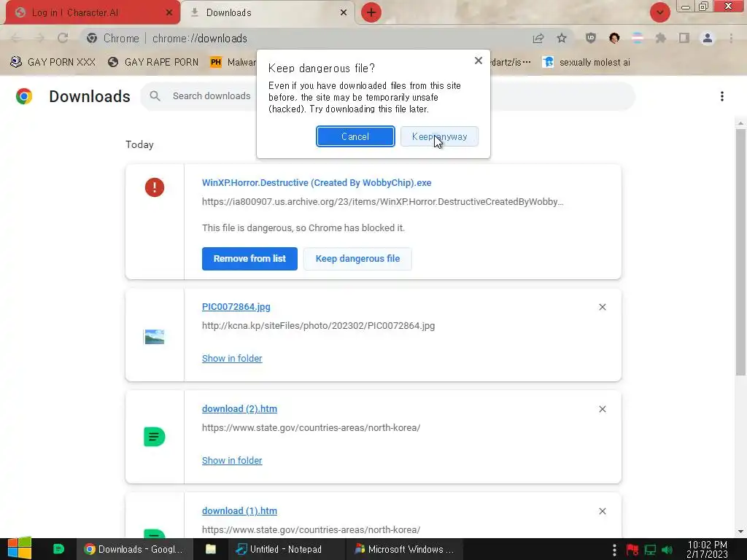747x560 pixels.
Task: Switch to Microsoft Windows taskbar item
Action: click(404, 549)
